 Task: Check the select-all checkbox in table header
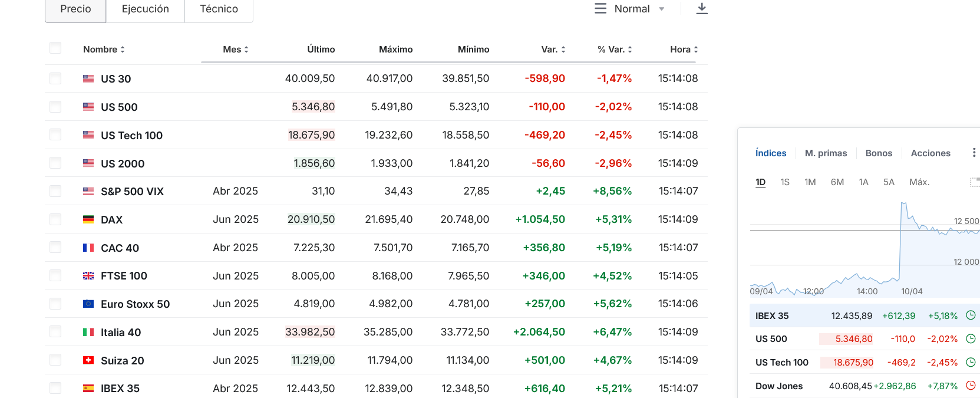(x=55, y=48)
